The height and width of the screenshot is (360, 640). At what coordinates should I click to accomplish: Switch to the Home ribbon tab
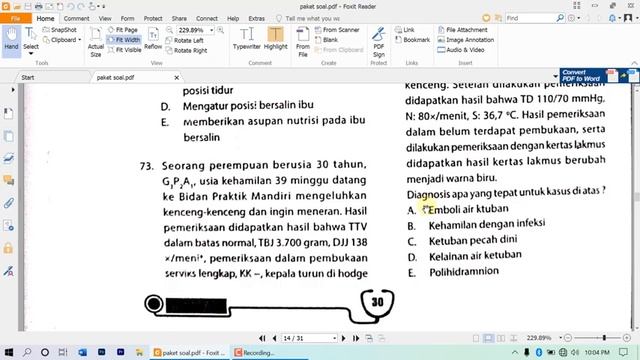click(45, 18)
